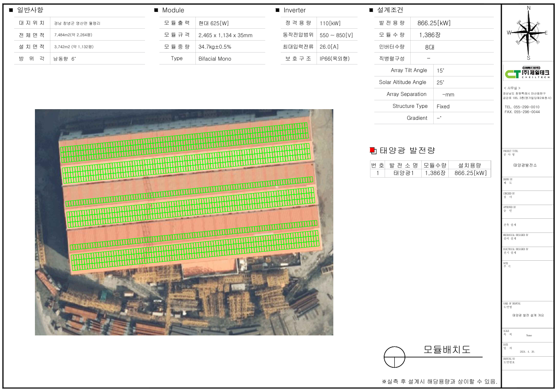Click the black square bullet before 설계조건
The image size is (557, 392).
point(371,10)
